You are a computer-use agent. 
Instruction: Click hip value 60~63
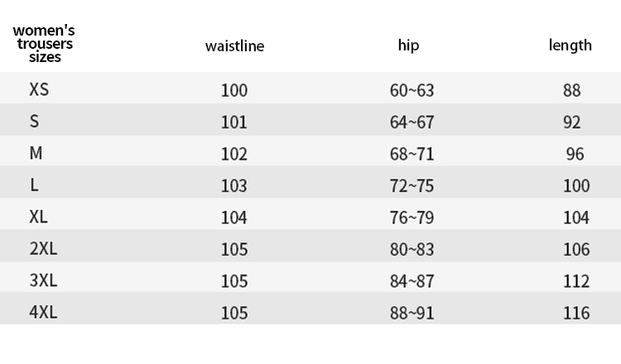click(412, 90)
